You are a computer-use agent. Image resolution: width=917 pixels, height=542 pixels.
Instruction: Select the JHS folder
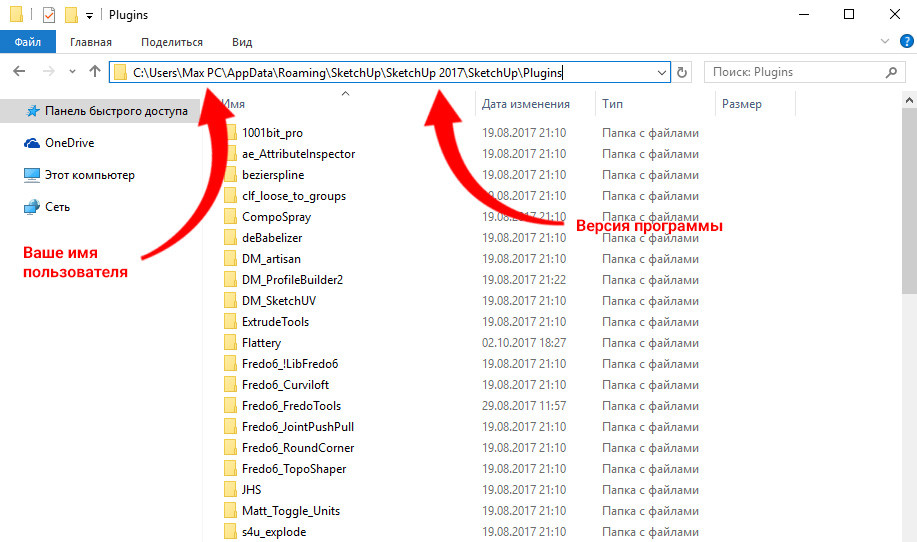251,490
